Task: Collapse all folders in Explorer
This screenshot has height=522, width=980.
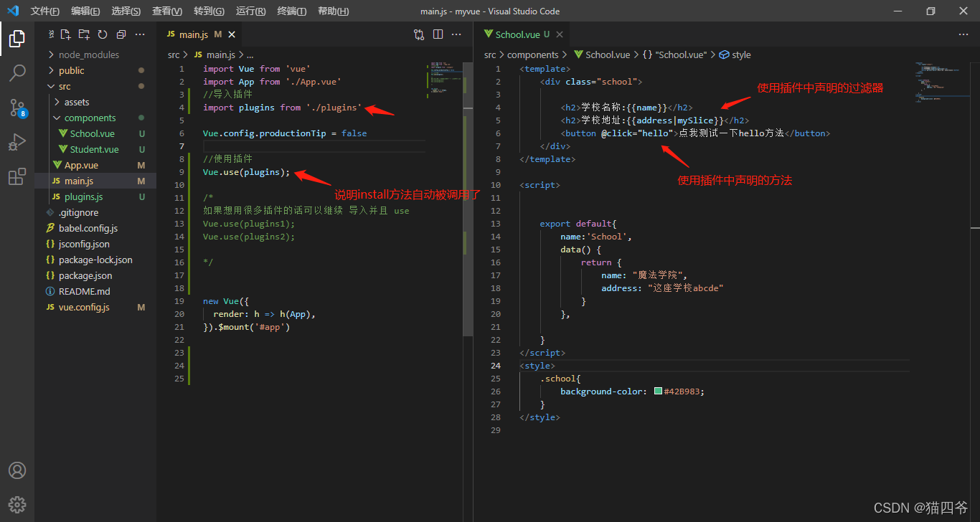Action: tap(121, 34)
